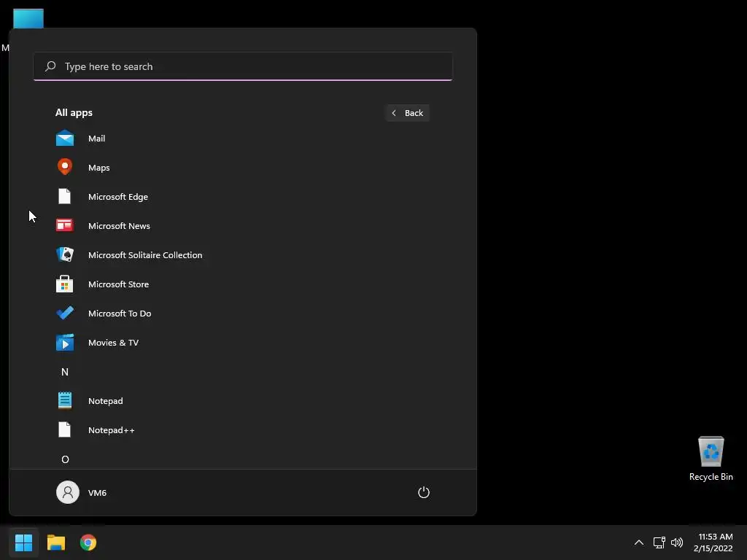Launch the Notepad++ icon
This screenshot has height=560, width=747.
[x=64, y=429]
